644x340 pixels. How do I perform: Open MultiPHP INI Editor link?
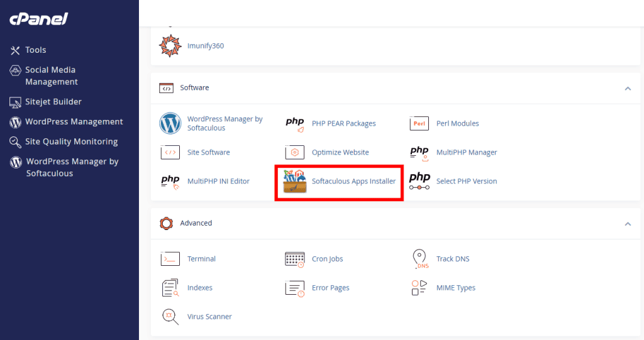point(218,181)
